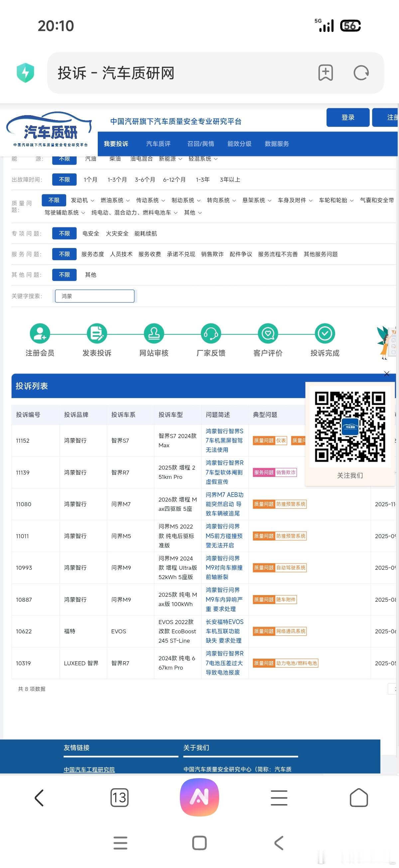Open complaint 长安福特EVOS车机互联功能缺失
This screenshot has width=399, height=868.
pyautogui.click(x=224, y=631)
